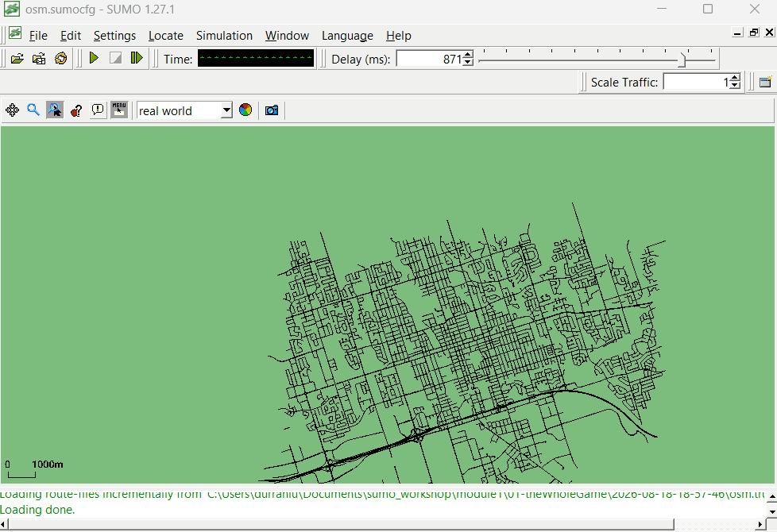The height and width of the screenshot is (532, 777).
Task: Recenter the view with the crosshair icon
Action: coord(13,110)
